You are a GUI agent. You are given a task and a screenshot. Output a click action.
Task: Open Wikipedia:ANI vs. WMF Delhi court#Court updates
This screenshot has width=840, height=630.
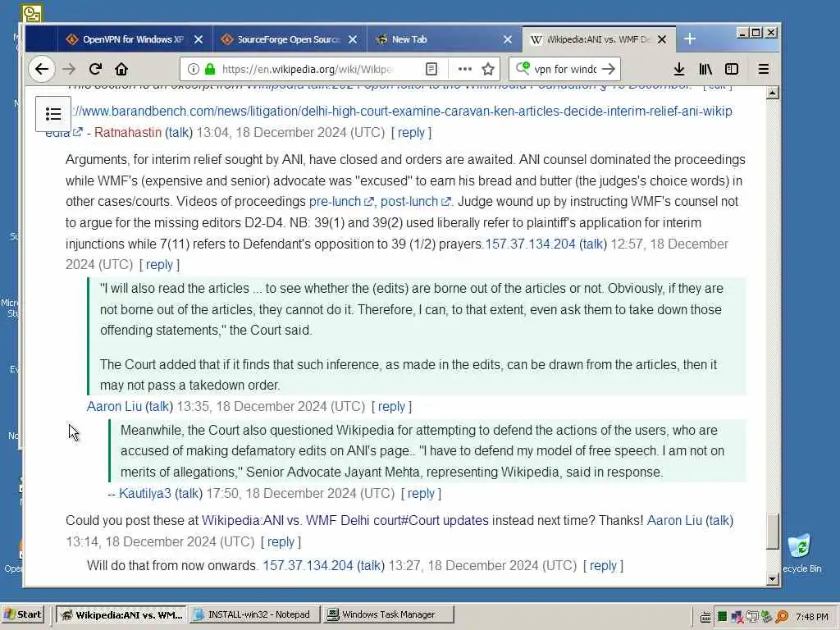point(345,521)
